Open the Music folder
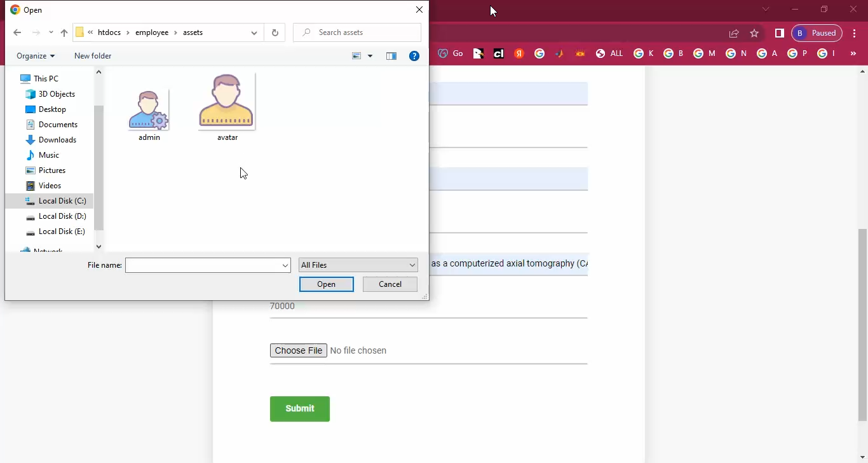The height and width of the screenshot is (463, 868). [48, 155]
